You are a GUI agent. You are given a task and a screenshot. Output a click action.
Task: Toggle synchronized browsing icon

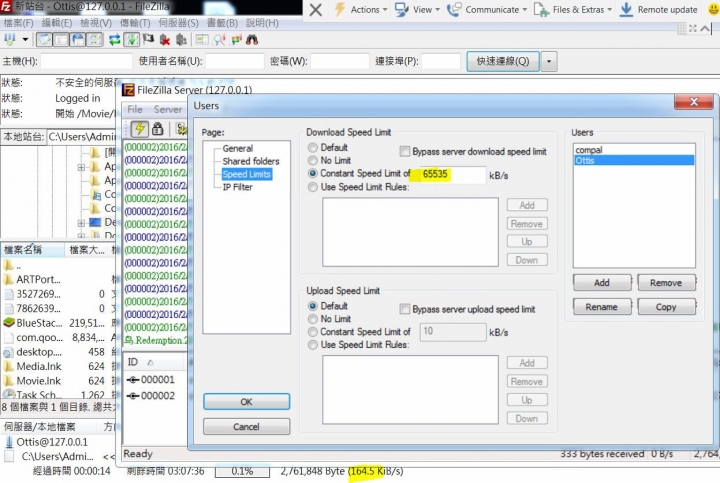(236, 40)
